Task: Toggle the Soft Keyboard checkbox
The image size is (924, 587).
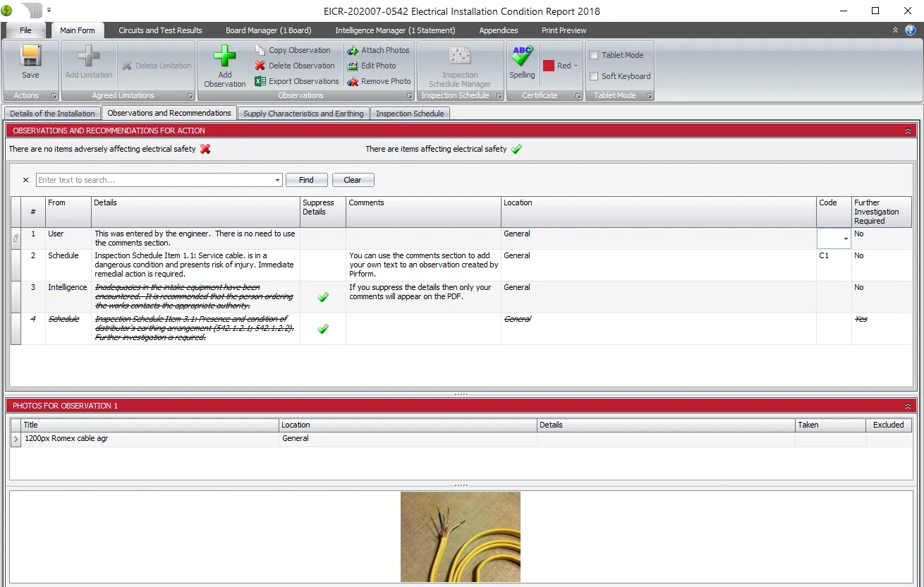Action: [x=594, y=76]
